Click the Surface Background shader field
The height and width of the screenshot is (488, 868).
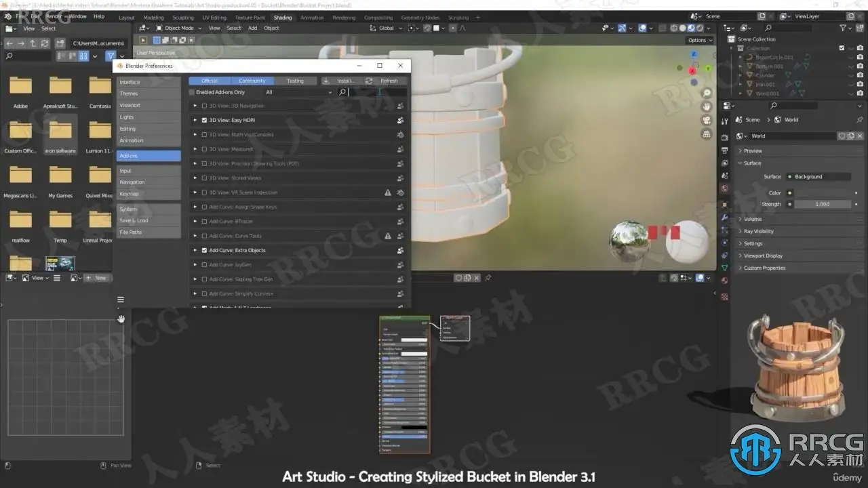[818, 176]
